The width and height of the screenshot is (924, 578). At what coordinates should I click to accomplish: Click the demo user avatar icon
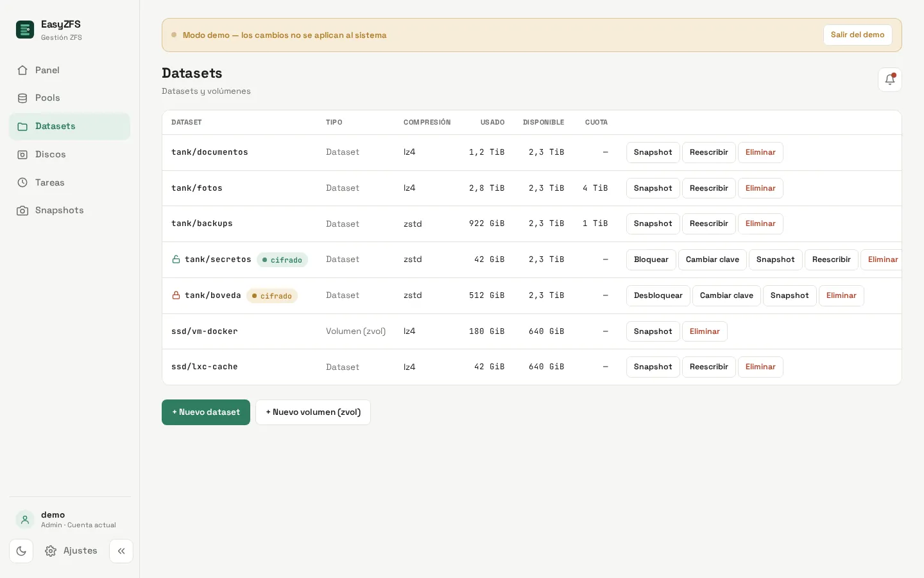click(25, 520)
